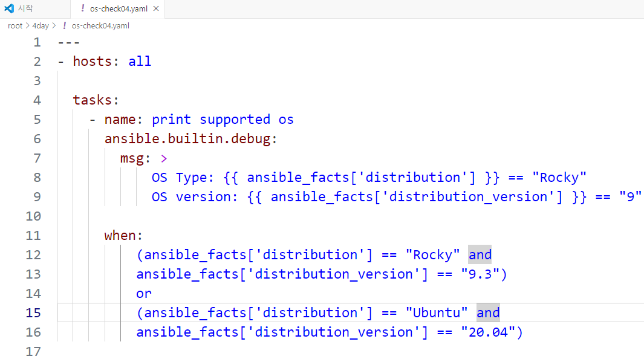
Task: Open 4day folder in breadcrumb
Action: tap(41, 26)
